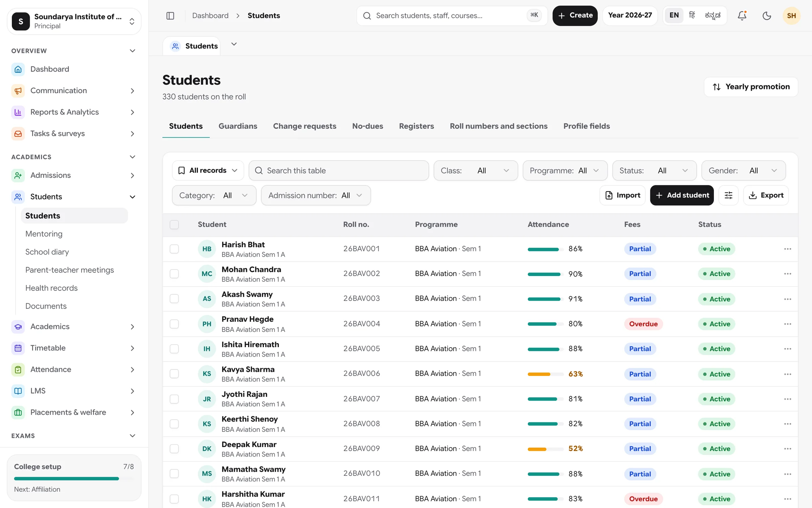Click the Dashboard home icon in sidebar
The width and height of the screenshot is (812, 508).
tap(18, 69)
